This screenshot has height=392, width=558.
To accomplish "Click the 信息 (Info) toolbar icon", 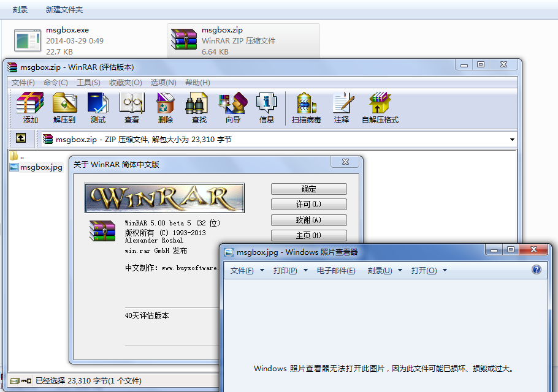I will (267, 104).
